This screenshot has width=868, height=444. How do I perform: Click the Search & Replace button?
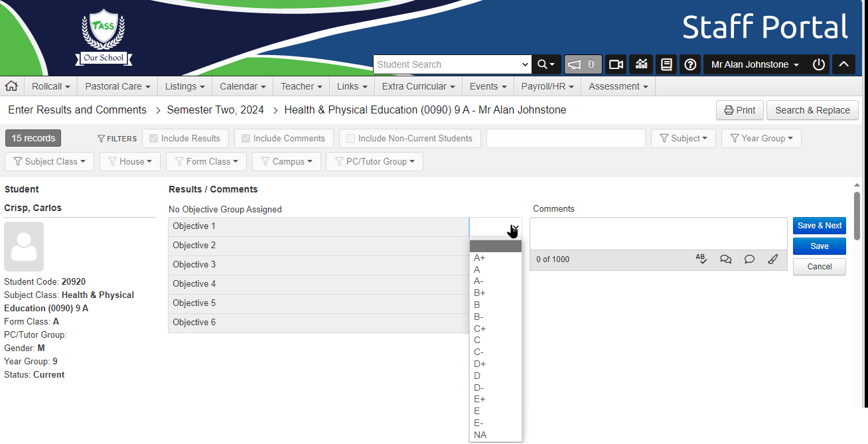click(x=812, y=110)
